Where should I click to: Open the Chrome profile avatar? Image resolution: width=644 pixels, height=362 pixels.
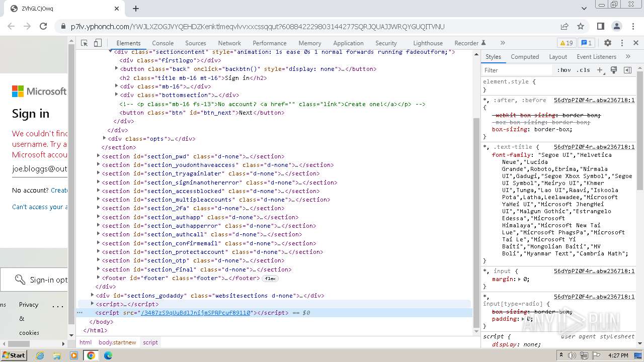pyautogui.click(x=616, y=26)
